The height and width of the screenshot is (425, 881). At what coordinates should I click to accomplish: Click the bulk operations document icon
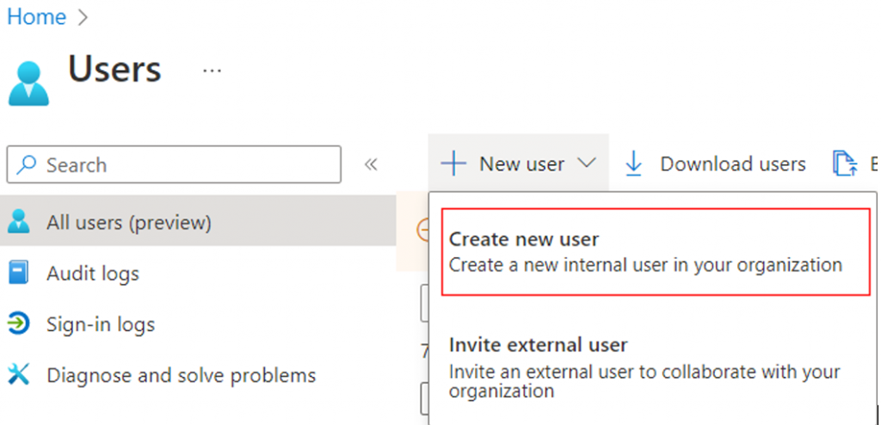coord(845,164)
